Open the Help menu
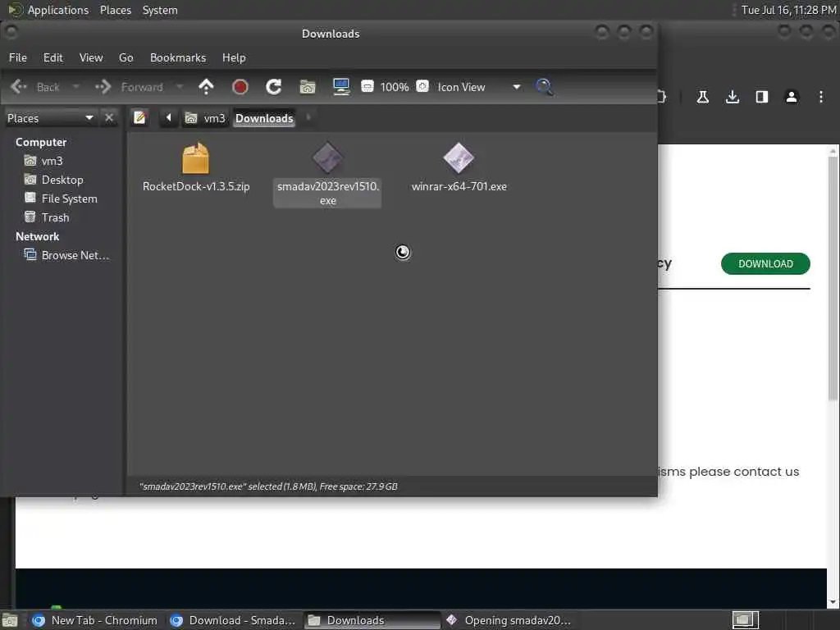 pyautogui.click(x=234, y=58)
